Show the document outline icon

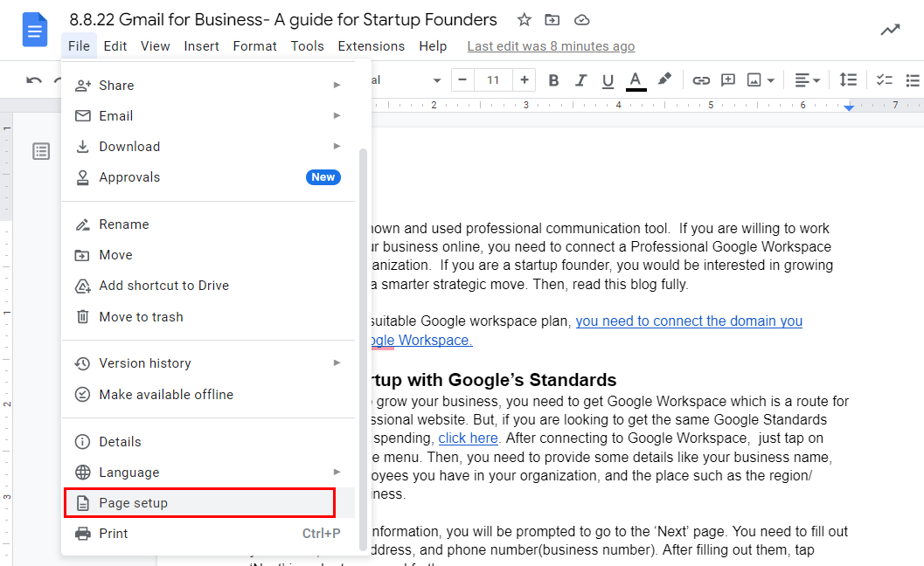[41, 151]
